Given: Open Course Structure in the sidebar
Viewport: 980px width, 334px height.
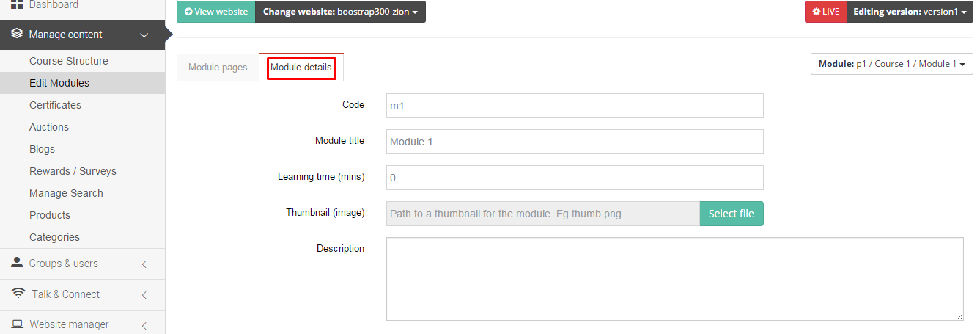Looking at the screenshot, I should [69, 61].
